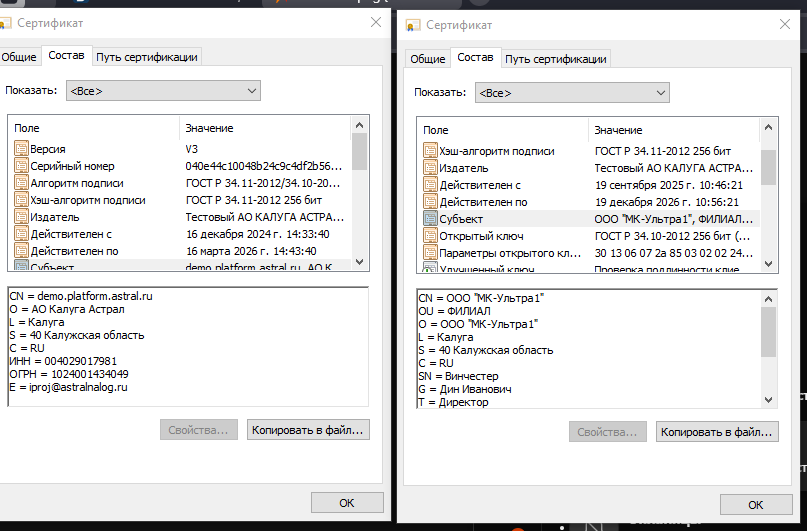Switch to Общие tab in left dialog

[x=19, y=57]
